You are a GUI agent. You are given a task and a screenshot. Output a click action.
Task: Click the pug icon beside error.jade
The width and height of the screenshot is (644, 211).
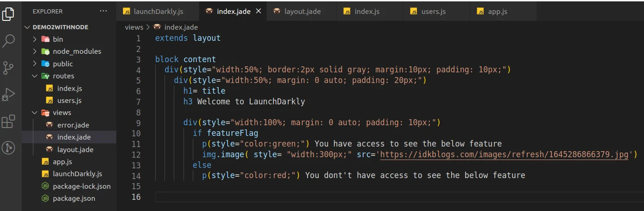click(x=50, y=125)
